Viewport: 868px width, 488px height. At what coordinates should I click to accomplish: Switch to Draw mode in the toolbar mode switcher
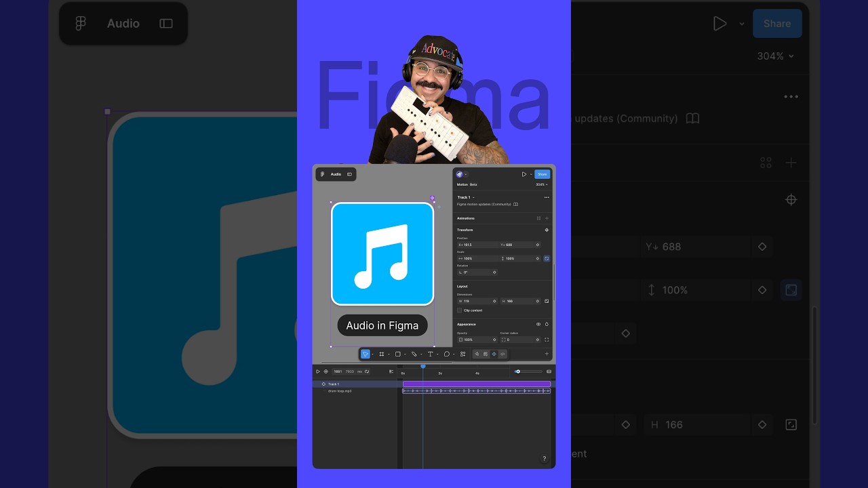click(477, 354)
